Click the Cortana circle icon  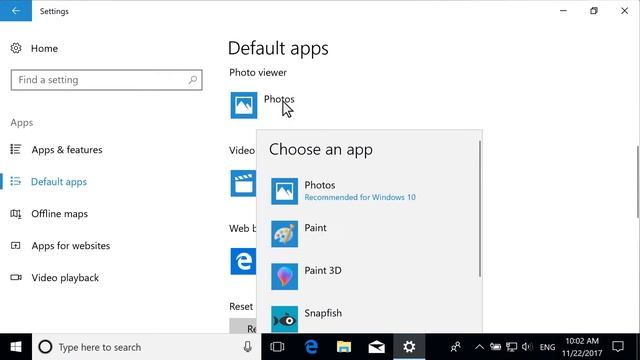coord(45,347)
